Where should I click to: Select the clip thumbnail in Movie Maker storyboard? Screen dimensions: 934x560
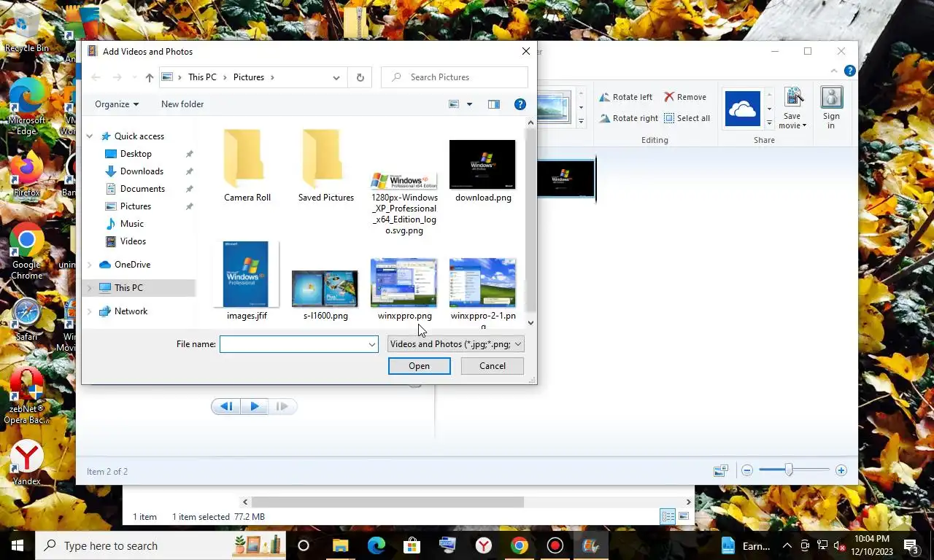(x=567, y=178)
